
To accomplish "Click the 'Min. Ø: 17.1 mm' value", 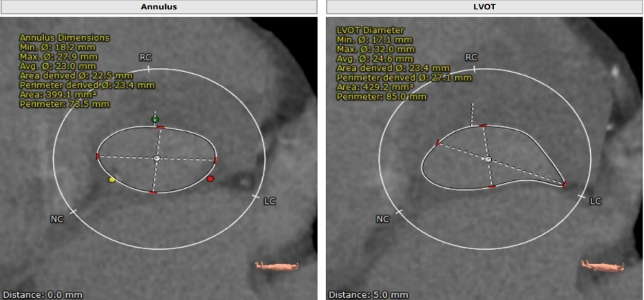I will point(375,39).
